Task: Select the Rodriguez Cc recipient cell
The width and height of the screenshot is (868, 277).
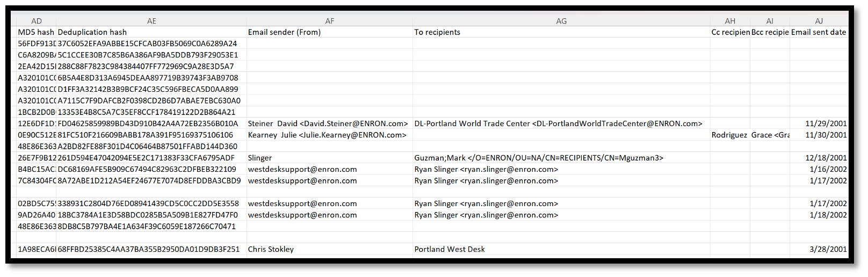Action: coord(730,135)
